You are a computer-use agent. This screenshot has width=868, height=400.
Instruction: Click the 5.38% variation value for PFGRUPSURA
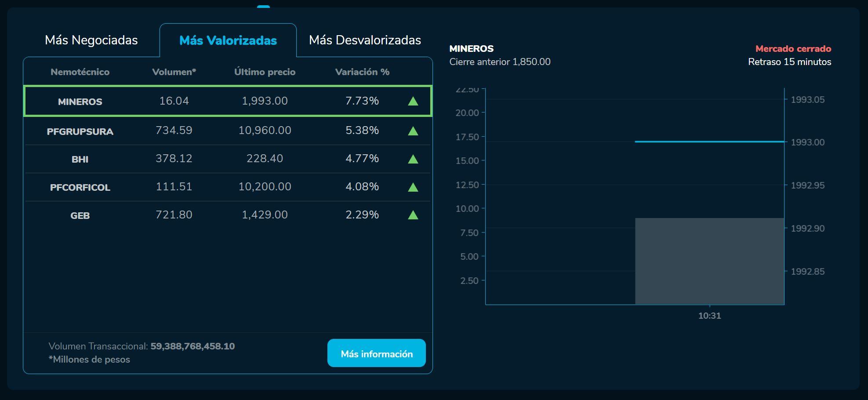pos(362,130)
